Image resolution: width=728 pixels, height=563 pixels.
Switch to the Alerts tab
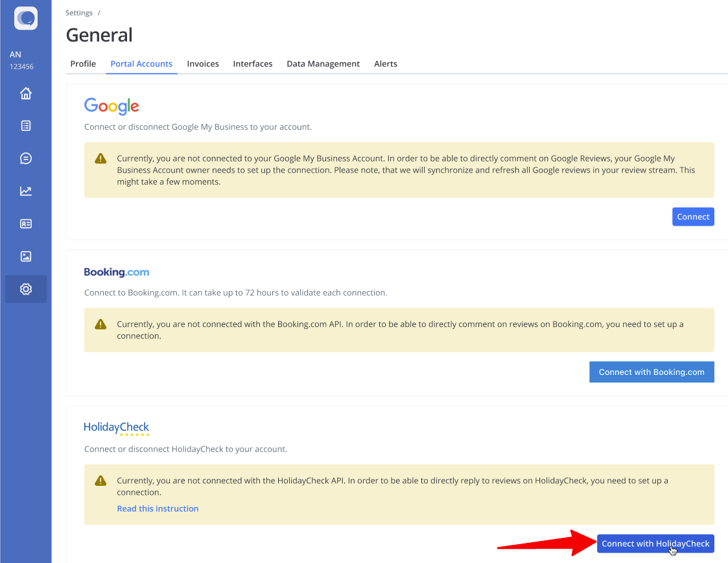(x=386, y=64)
